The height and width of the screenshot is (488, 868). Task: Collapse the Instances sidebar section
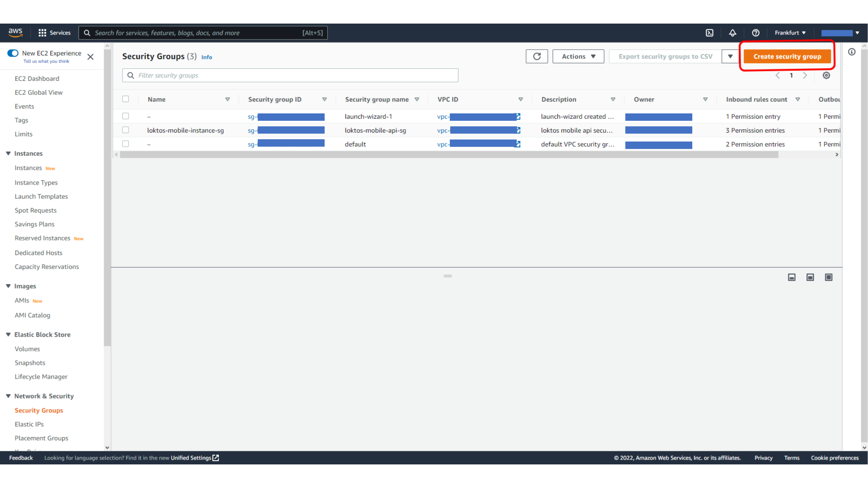coord(8,153)
